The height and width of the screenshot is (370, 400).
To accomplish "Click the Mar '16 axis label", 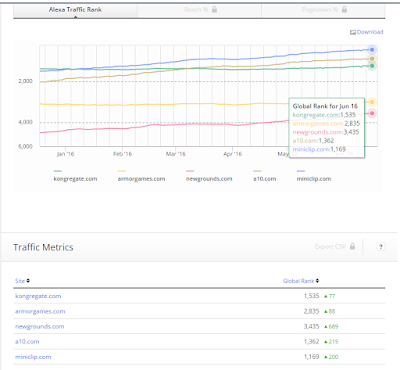I will click(175, 154).
